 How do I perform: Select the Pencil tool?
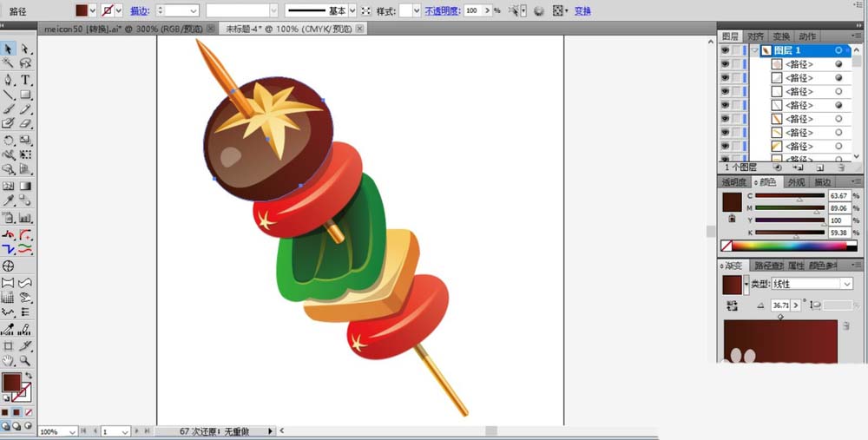coord(25,109)
